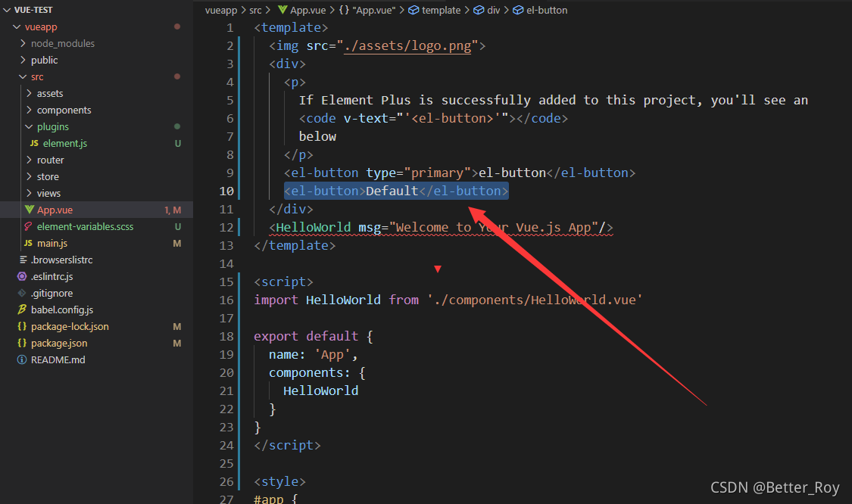Click the M badge next to package-lock.json
The width and height of the screenshot is (852, 504).
pos(176,326)
